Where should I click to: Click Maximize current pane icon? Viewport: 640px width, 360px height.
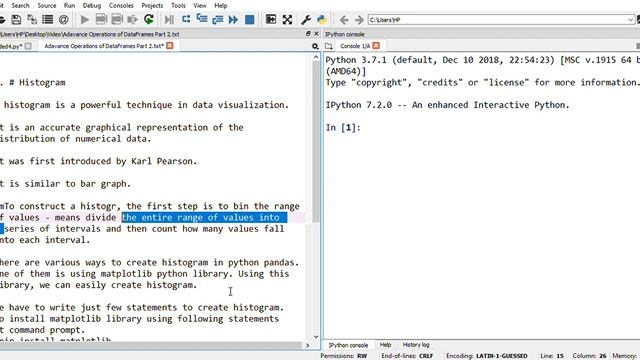tap(271, 19)
